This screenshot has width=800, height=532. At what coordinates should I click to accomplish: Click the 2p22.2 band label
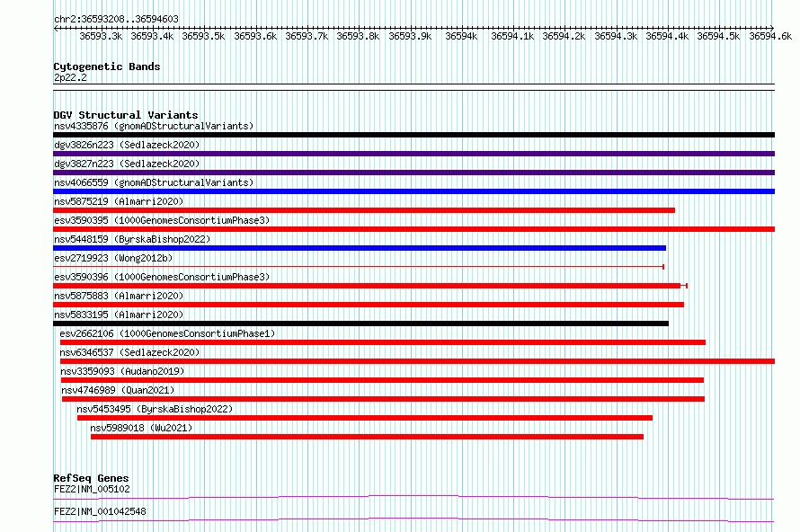point(70,77)
